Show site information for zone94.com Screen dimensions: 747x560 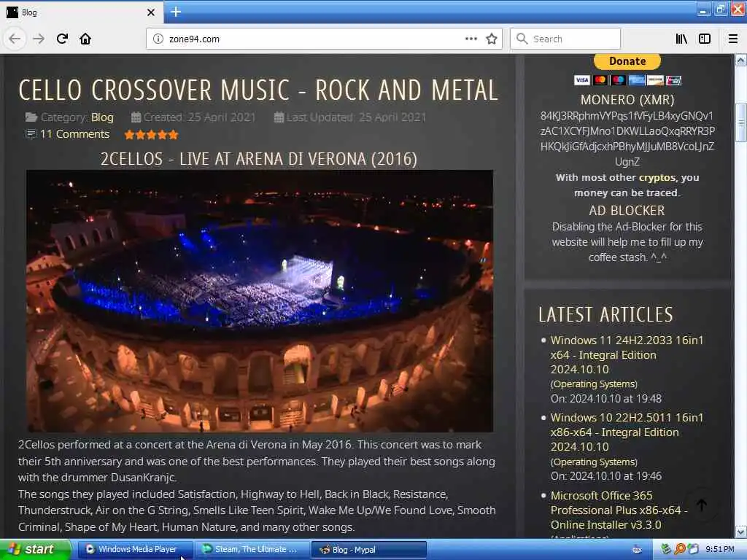[158, 39]
